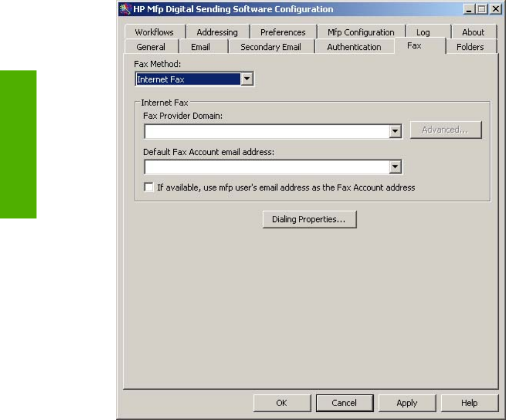Open the Workflows tab
The height and width of the screenshot is (420, 506).
(x=154, y=32)
